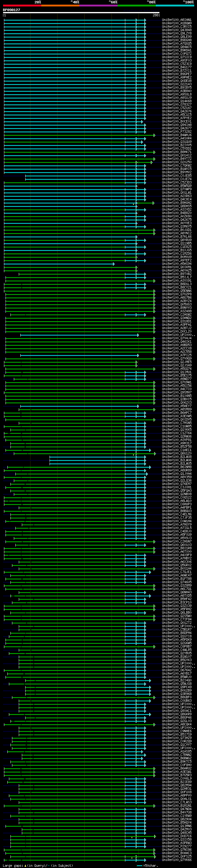Select the UniRef100_Q76EM7 label

177,484
